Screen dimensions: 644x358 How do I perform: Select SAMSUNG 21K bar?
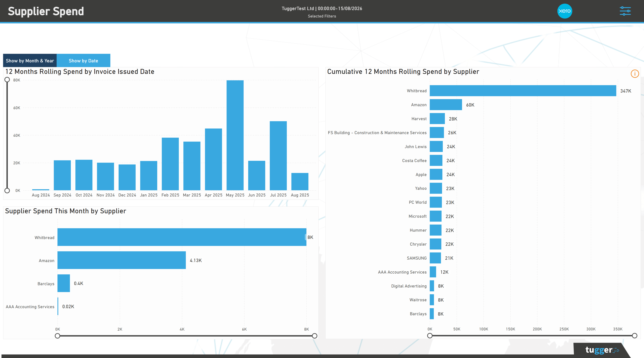tap(435, 258)
